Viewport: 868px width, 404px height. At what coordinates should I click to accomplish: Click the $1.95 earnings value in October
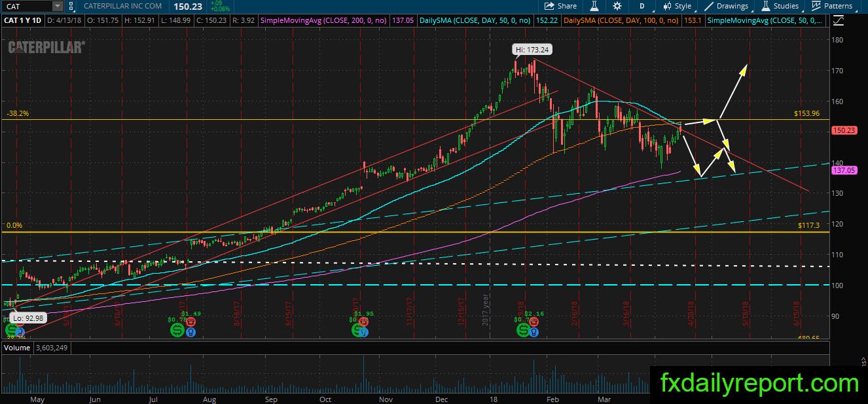coord(363,313)
